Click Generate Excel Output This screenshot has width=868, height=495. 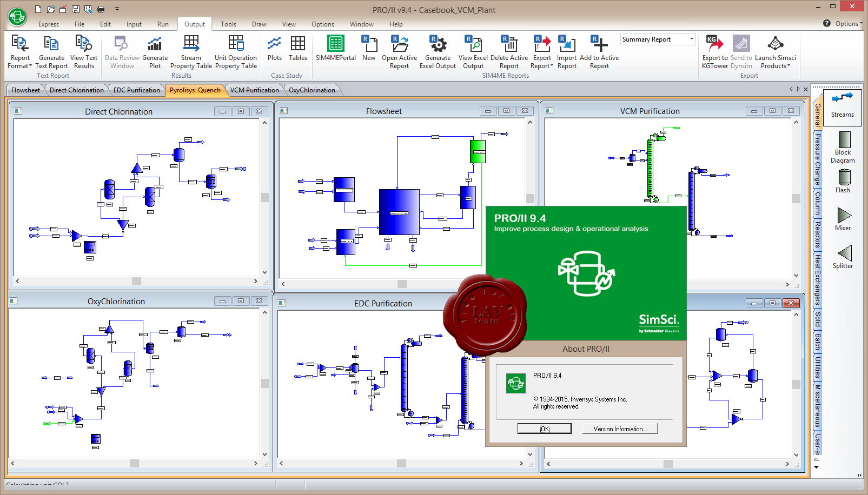[x=438, y=52]
